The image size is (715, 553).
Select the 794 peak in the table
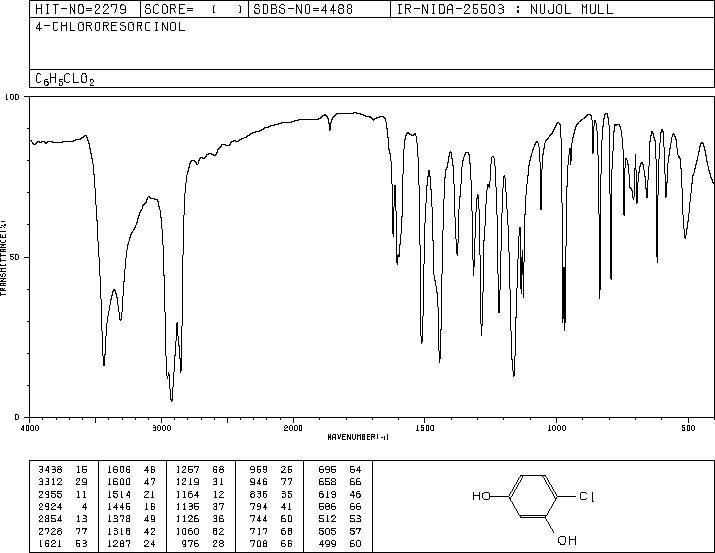(259, 506)
